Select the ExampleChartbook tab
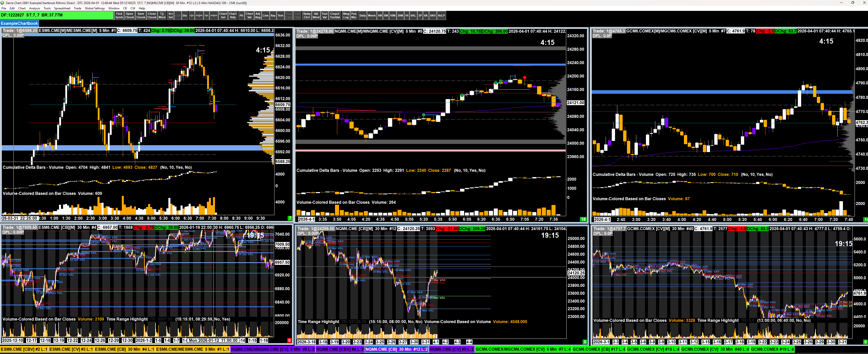 coord(19,23)
